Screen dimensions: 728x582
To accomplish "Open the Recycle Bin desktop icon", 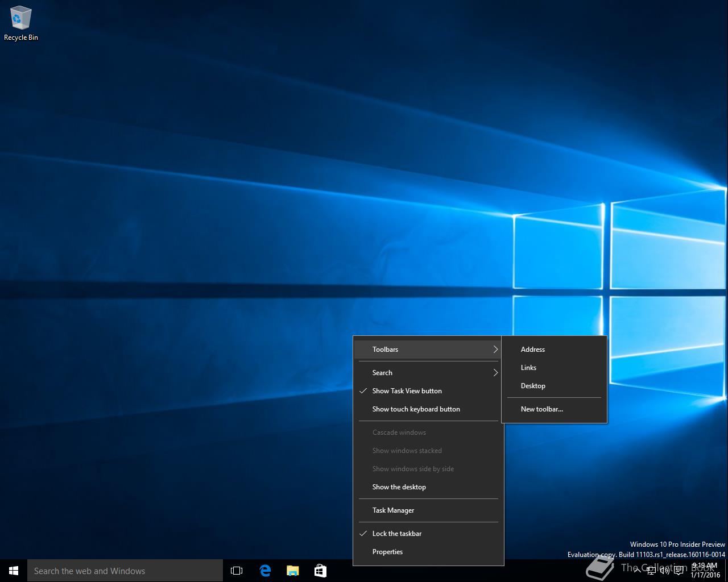I will coord(20,23).
